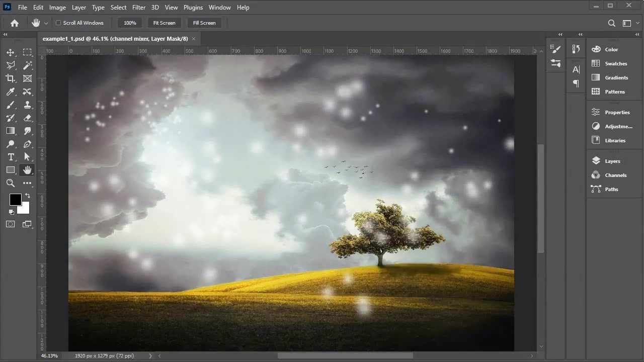This screenshot has height=362, width=644.
Task: Select the Eyedropper tool
Action: click(x=11, y=92)
